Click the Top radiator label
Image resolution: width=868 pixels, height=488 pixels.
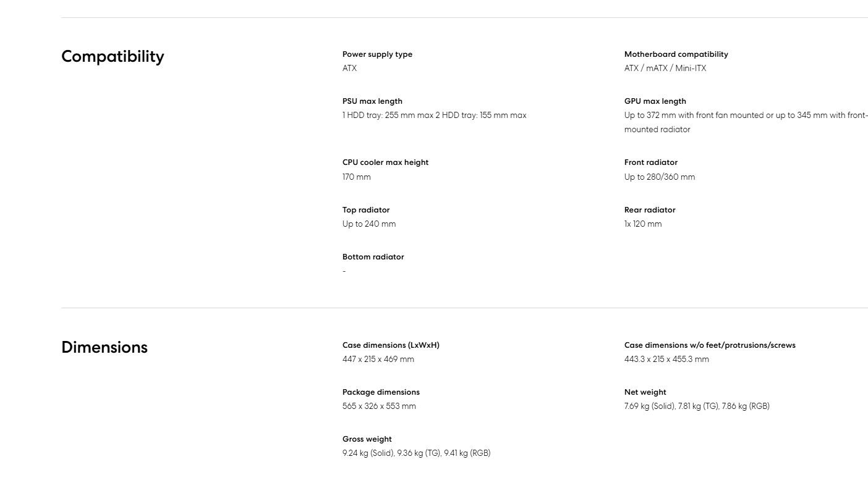point(366,210)
